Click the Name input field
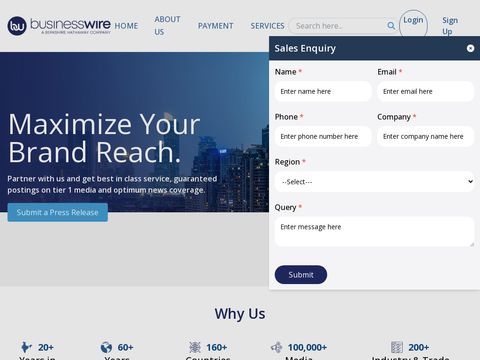Image resolution: width=480 pixels, height=360 pixels. point(323,91)
